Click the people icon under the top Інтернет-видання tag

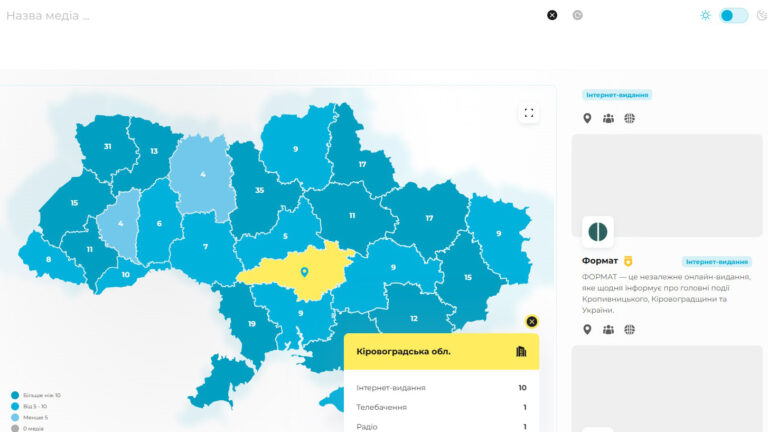[x=608, y=118]
